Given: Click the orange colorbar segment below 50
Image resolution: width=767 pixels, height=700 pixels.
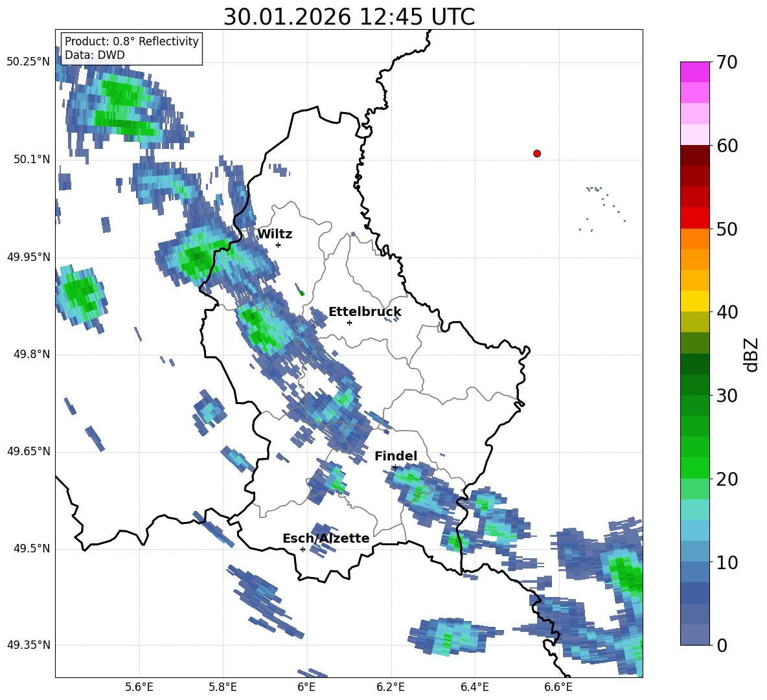Looking at the screenshot, I should [694, 238].
